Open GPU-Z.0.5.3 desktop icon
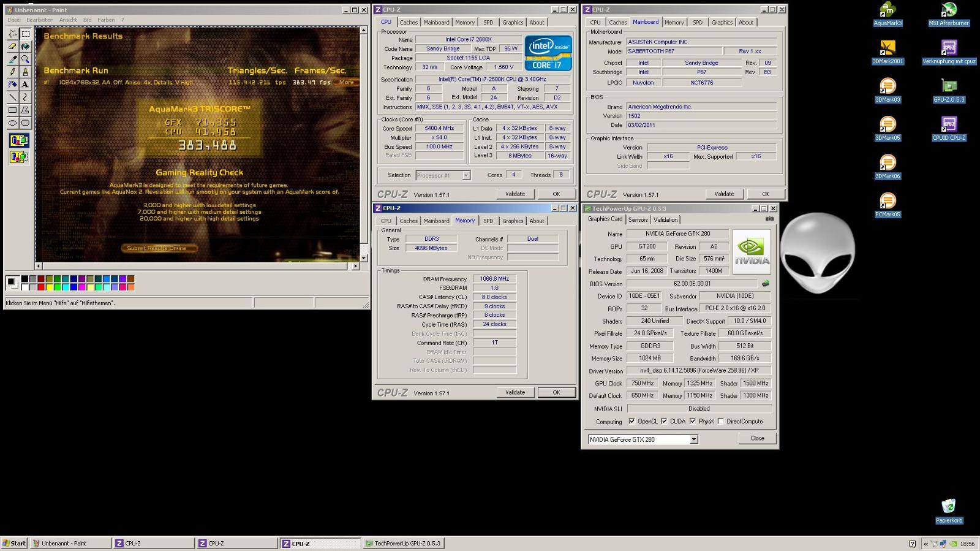This screenshot has height=551, width=980. point(949,90)
